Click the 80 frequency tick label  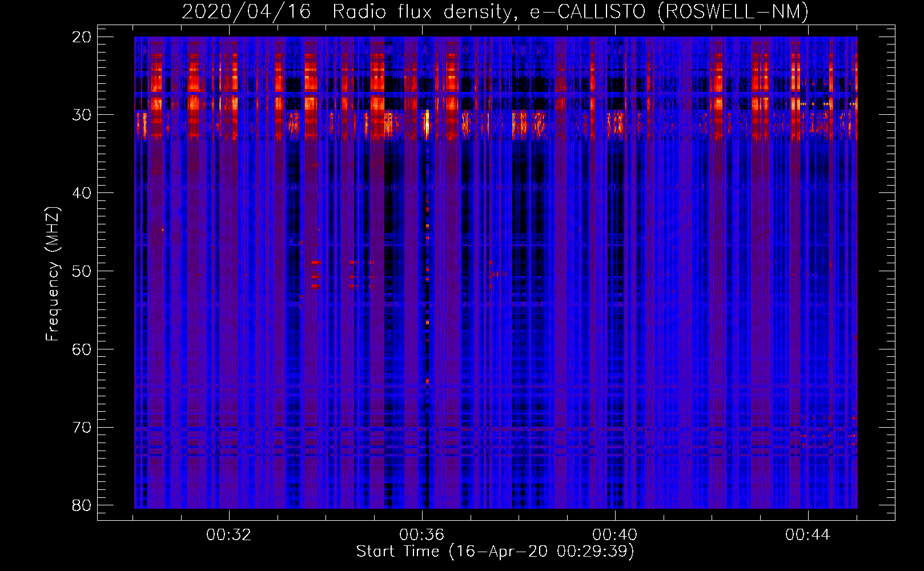point(82,505)
